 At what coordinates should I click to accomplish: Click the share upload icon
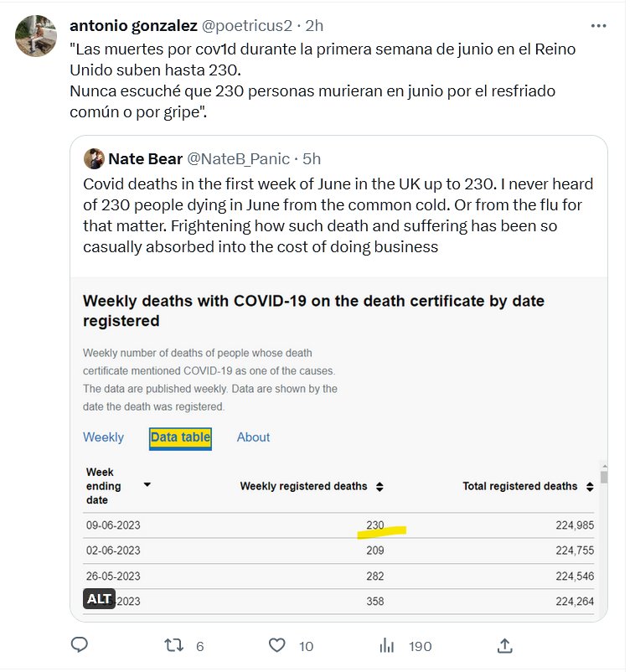click(504, 644)
